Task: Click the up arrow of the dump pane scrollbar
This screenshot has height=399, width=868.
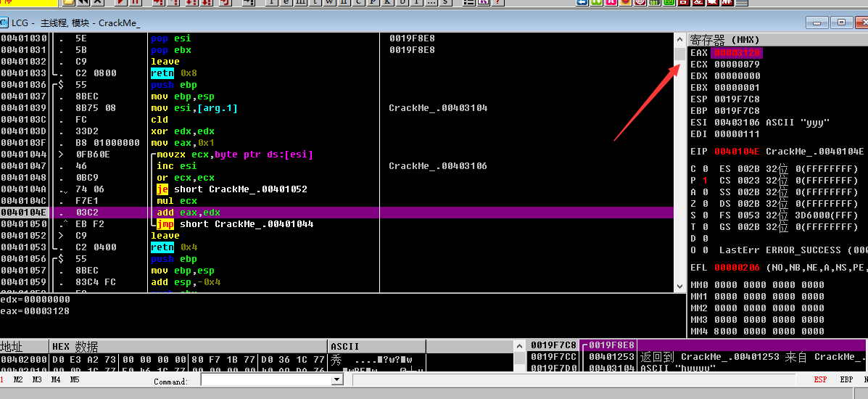Action: click(519, 345)
